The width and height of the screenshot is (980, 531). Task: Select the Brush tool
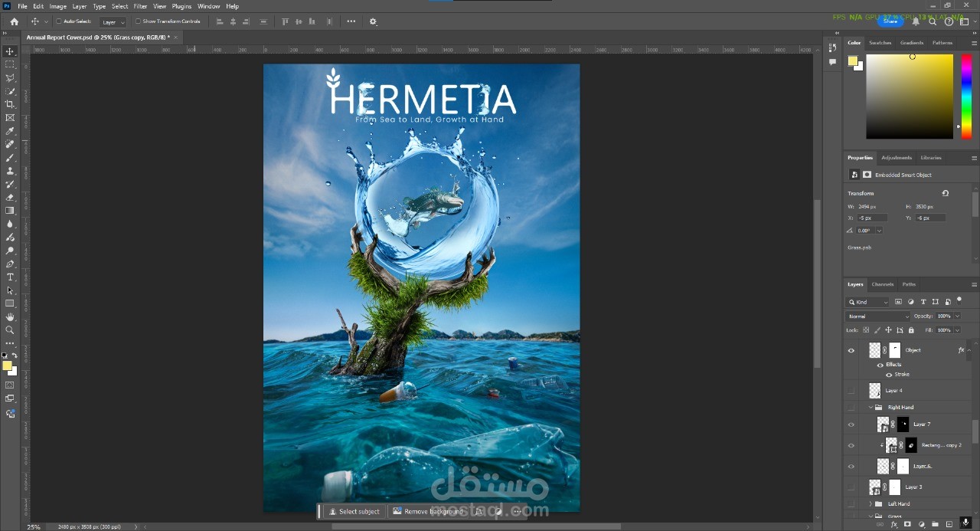tap(10, 158)
